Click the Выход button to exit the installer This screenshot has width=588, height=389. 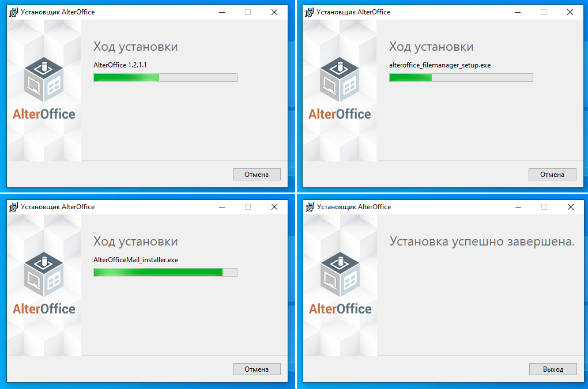point(553,369)
